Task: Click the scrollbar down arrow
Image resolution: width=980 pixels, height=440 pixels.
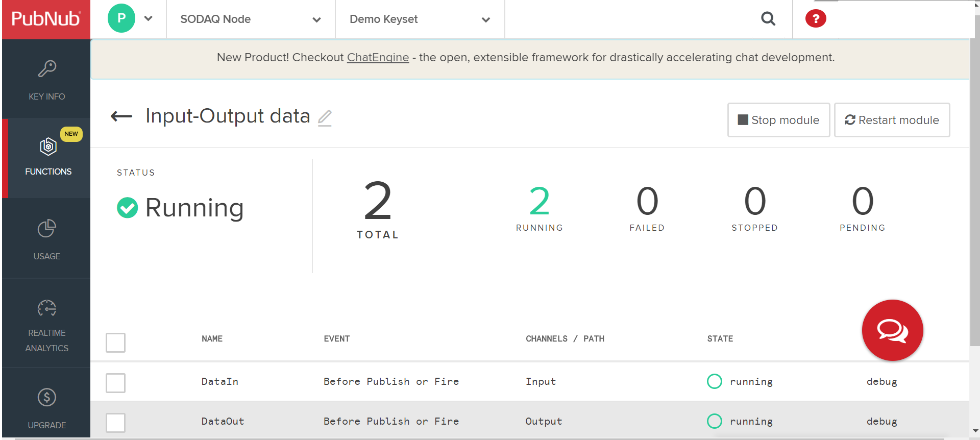Action: (x=975, y=431)
